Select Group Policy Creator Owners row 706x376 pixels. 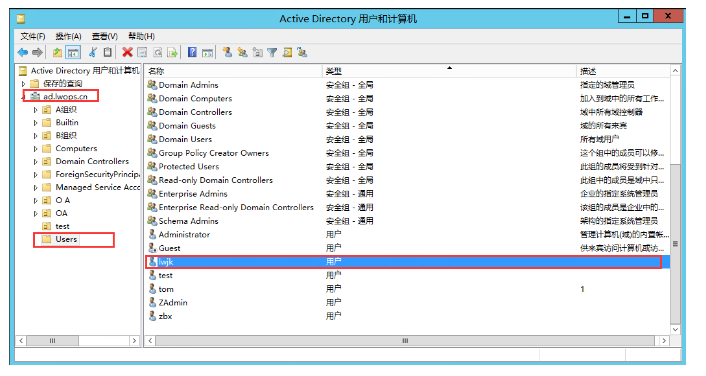(407, 153)
